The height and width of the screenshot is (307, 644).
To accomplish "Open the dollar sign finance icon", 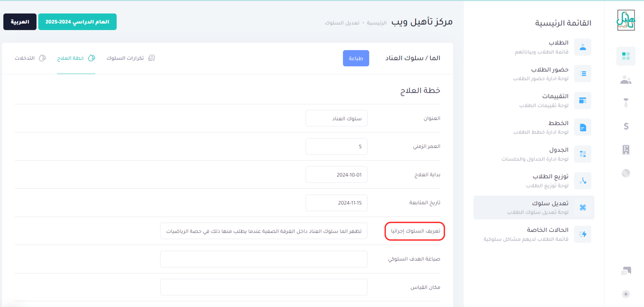I will 626,126.
